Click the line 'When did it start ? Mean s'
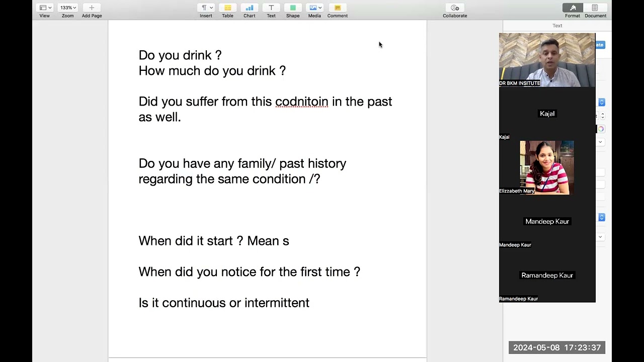 [x=214, y=241]
